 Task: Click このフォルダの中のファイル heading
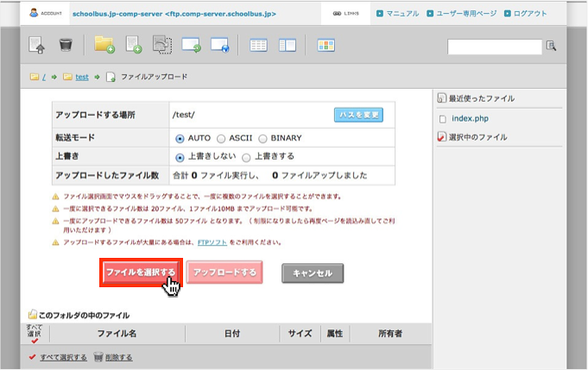pos(84,316)
